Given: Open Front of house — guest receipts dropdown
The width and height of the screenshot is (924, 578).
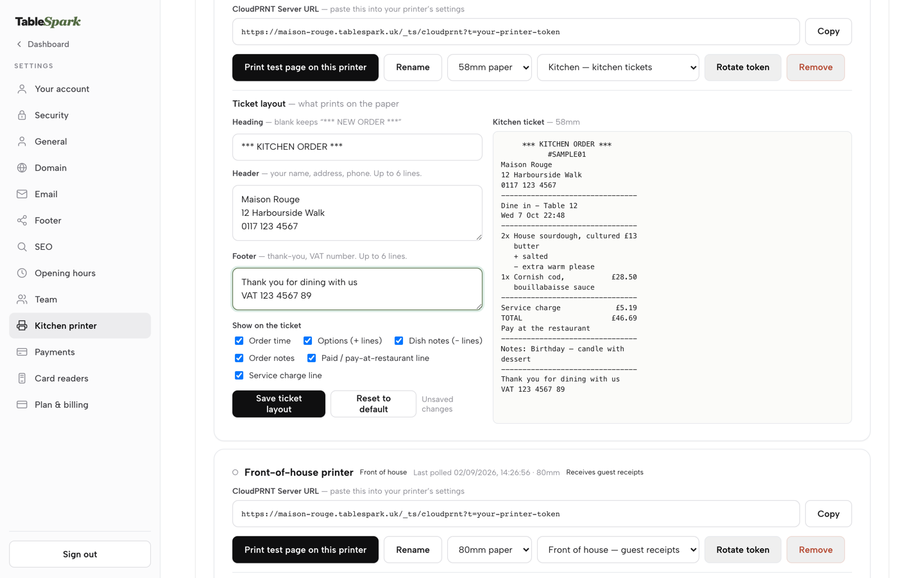Looking at the screenshot, I should 618,550.
